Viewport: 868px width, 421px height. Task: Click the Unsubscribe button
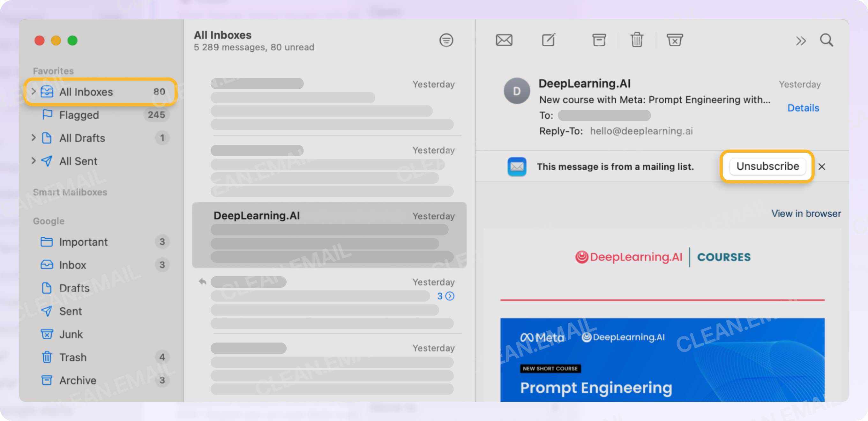767,166
